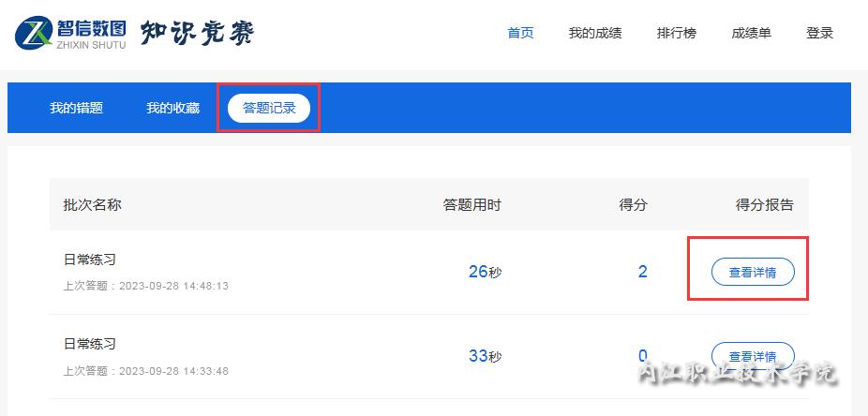Select first 日常练习 record title
Image resolution: width=868 pixels, height=416 pixels.
tap(90, 260)
